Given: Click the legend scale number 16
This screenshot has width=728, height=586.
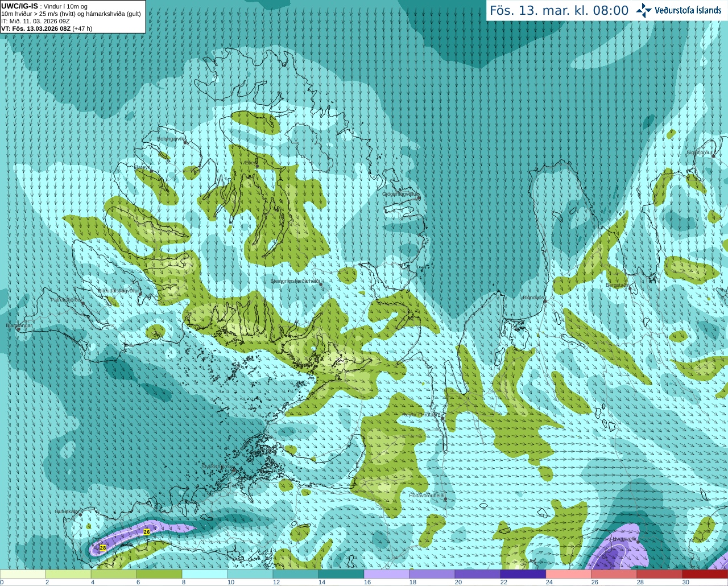Looking at the screenshot, I should pos(367,582).
